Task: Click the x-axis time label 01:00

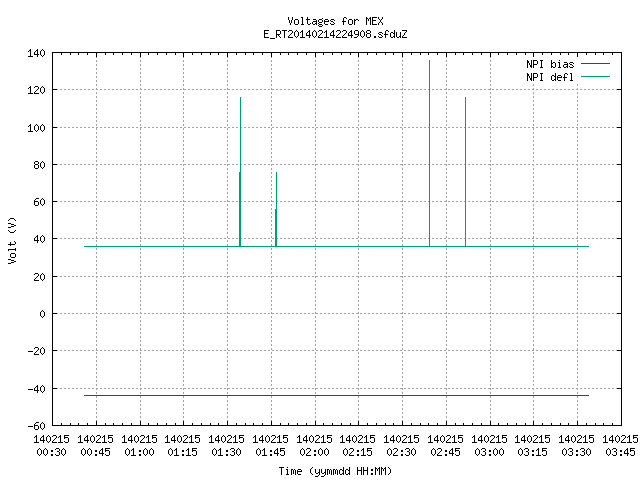Action: 139,452
